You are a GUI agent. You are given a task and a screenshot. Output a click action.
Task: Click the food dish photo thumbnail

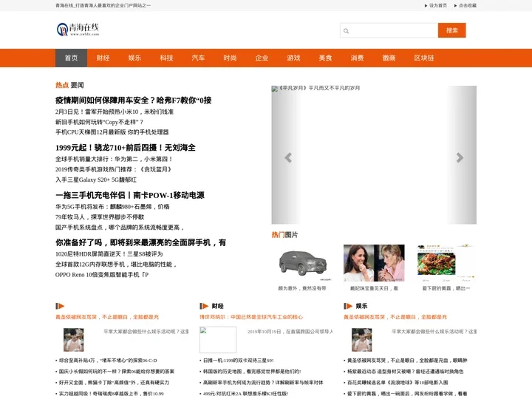click(446, 263)
